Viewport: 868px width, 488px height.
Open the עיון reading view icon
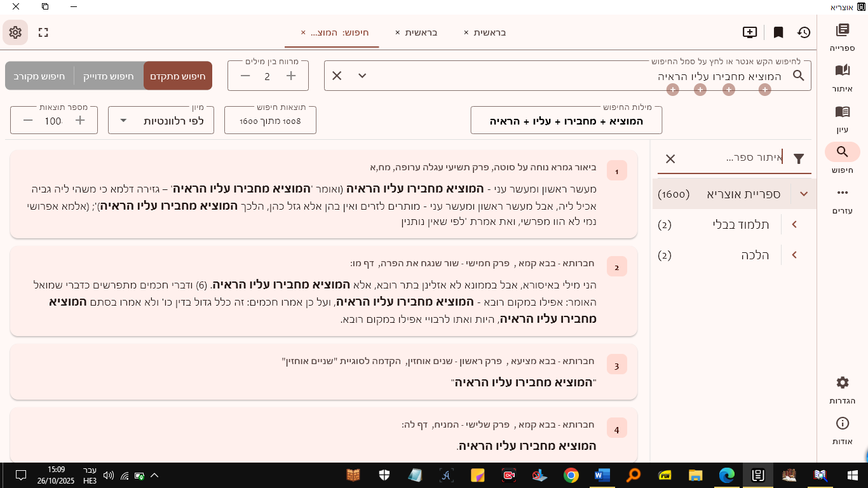[842, 118]
